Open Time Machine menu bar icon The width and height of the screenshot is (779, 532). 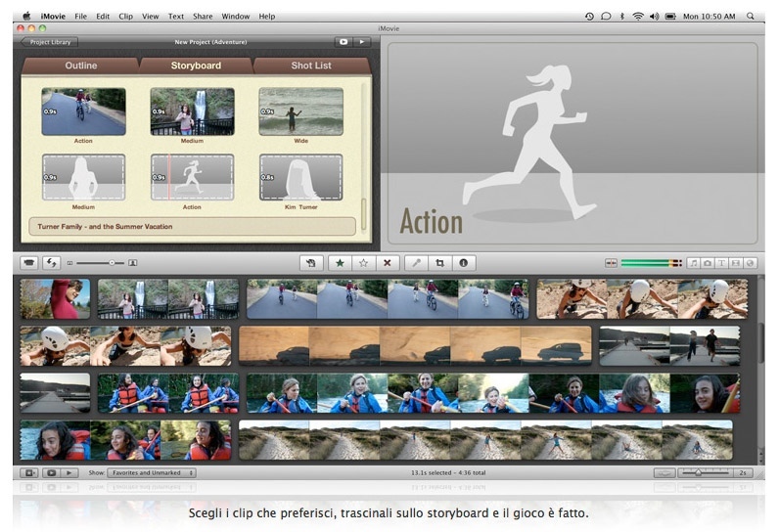pyautogui.click(x=589, y=16)
